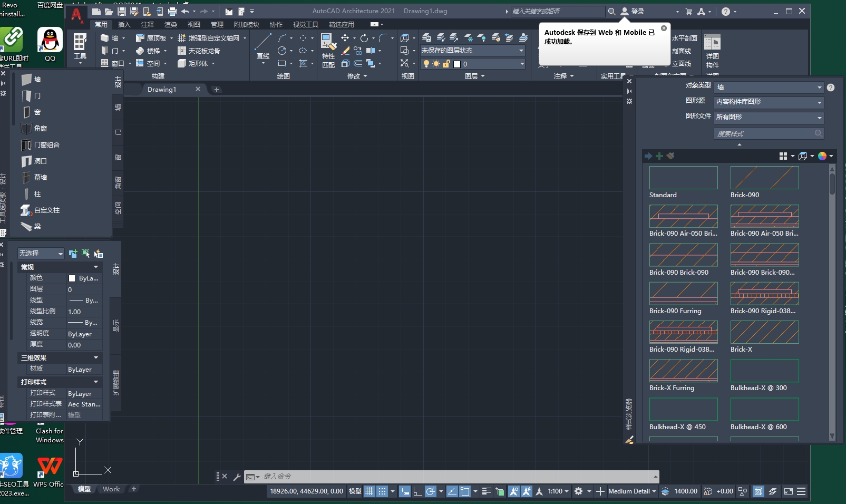Switch to the 注释 ribbon tab
Viewport: 846px width, 504px height.
coord(148,24)
